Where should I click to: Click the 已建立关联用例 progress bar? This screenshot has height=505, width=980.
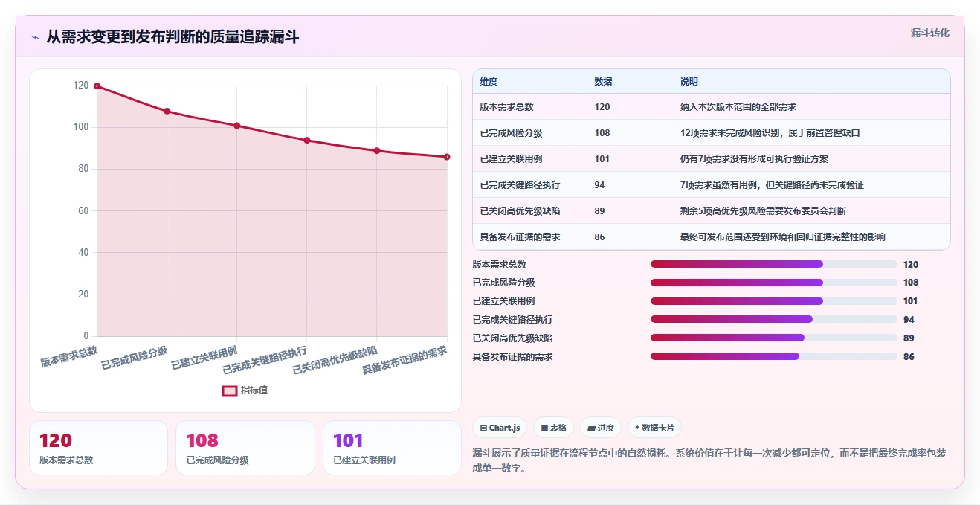tap(773, 301)
